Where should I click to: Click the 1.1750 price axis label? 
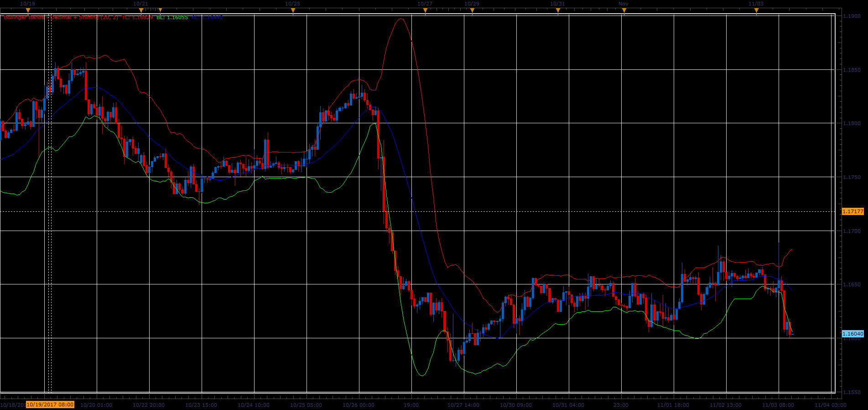pos(852,177)
